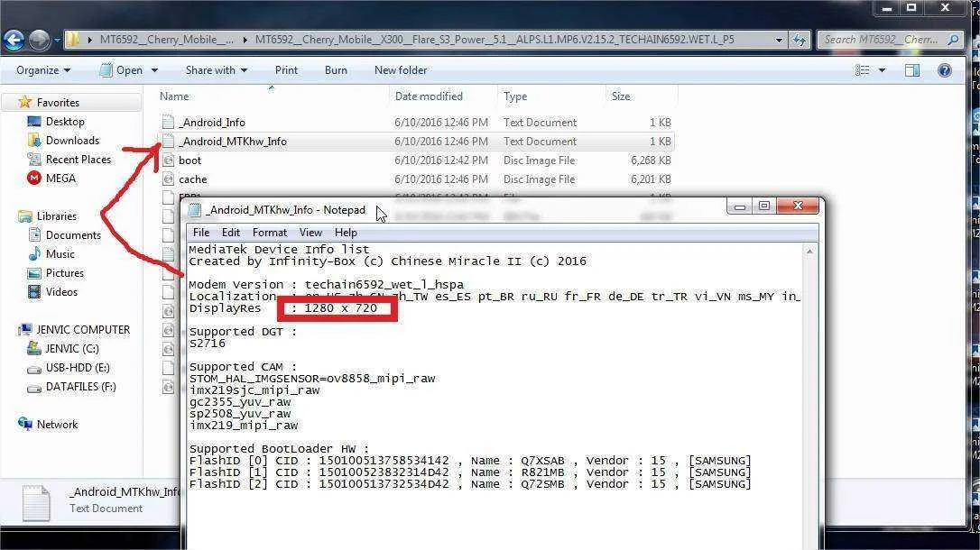The image size is (980, 550).
Task: Open the Share with dropdown
Action: (x=217, y=70)
